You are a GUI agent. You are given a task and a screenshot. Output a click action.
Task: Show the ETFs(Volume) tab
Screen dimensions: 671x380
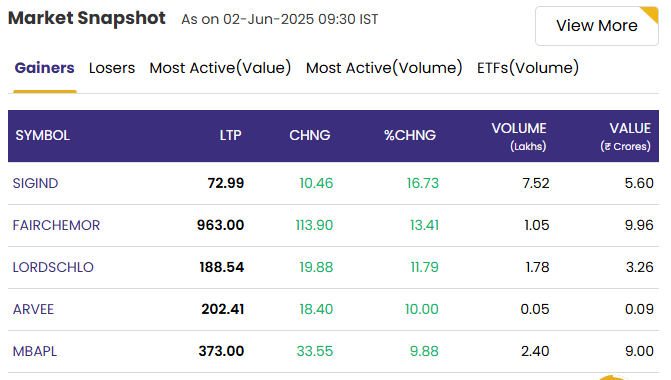pos(528,68)
